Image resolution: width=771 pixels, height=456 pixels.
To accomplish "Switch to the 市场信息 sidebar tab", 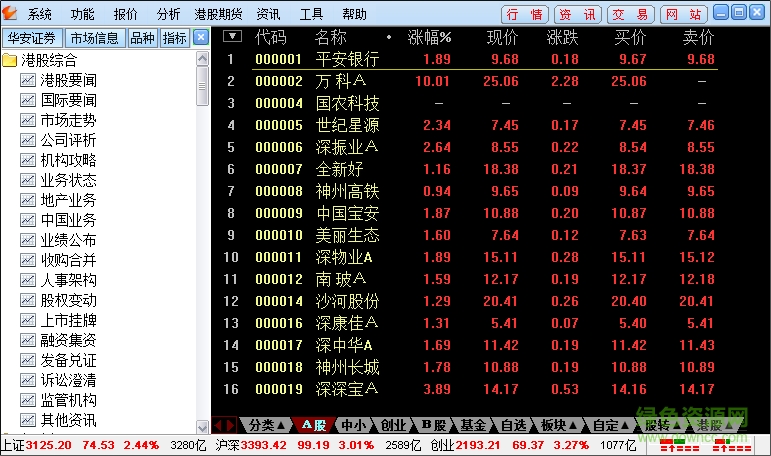I will coord(94,38).
